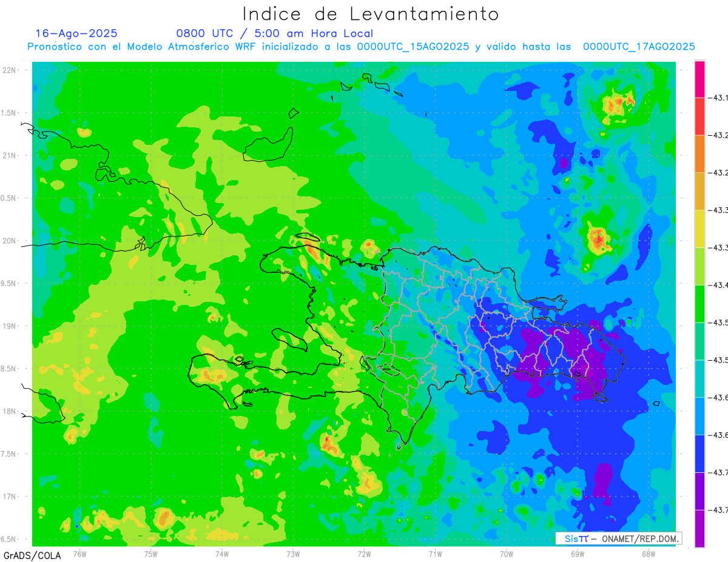Click the '22N' latitude label

tap(10, 70)
